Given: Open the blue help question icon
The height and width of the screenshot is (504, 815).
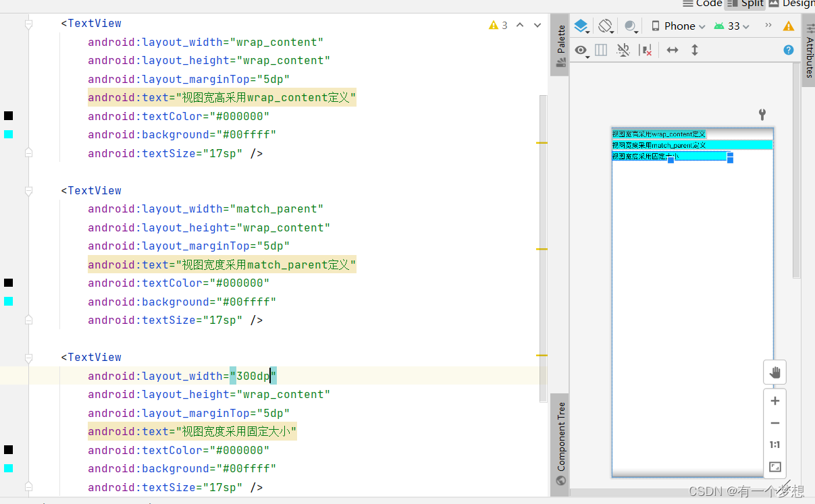Looking at the screenshot, I should tap(789, 50).
